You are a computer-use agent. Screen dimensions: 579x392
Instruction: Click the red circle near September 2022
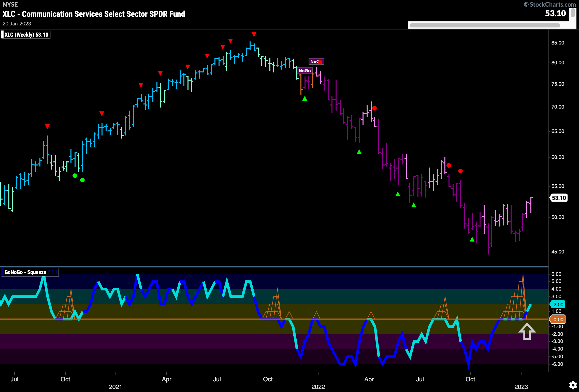tap(460, 171)
